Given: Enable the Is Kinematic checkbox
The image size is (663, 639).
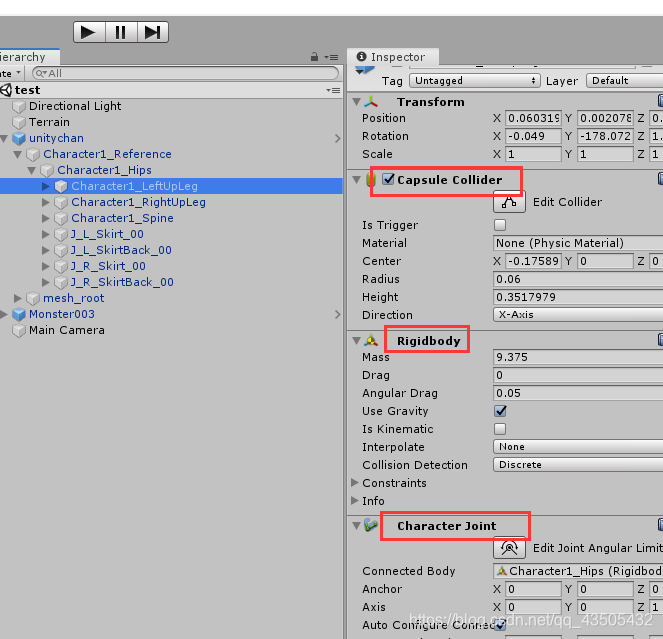Looking at the screenshot, I should click(500, 429).
